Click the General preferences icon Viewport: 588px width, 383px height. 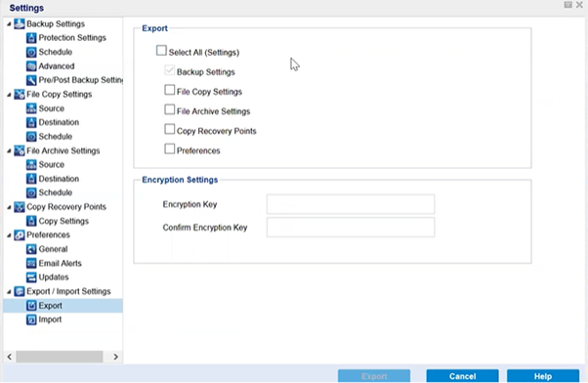31,249
